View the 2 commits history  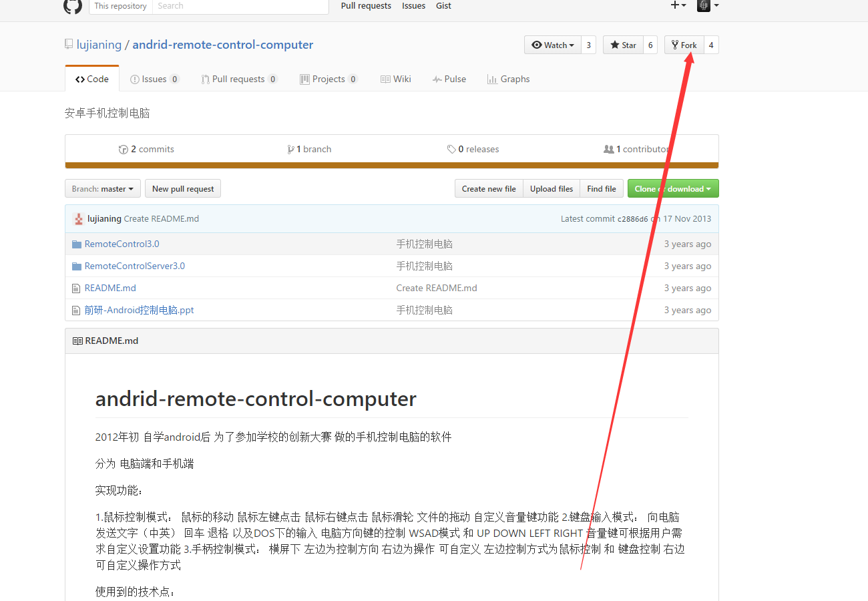(146, 149)
